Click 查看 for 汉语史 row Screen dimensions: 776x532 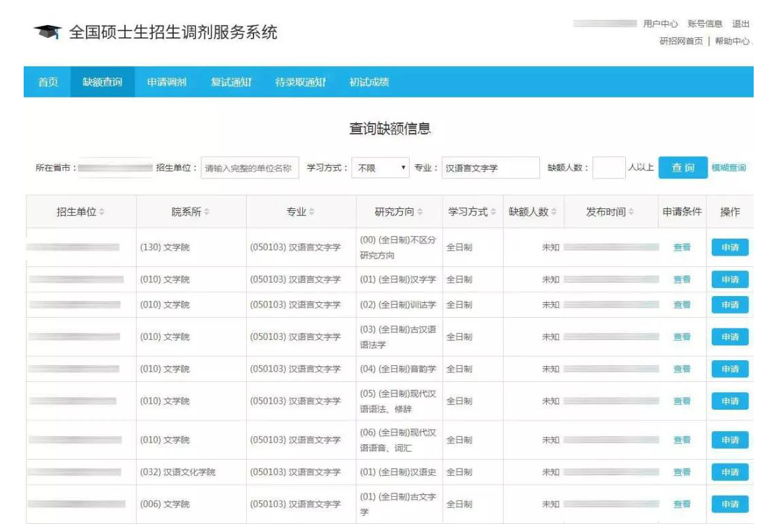pyautogui.click(x=682, y=472)
